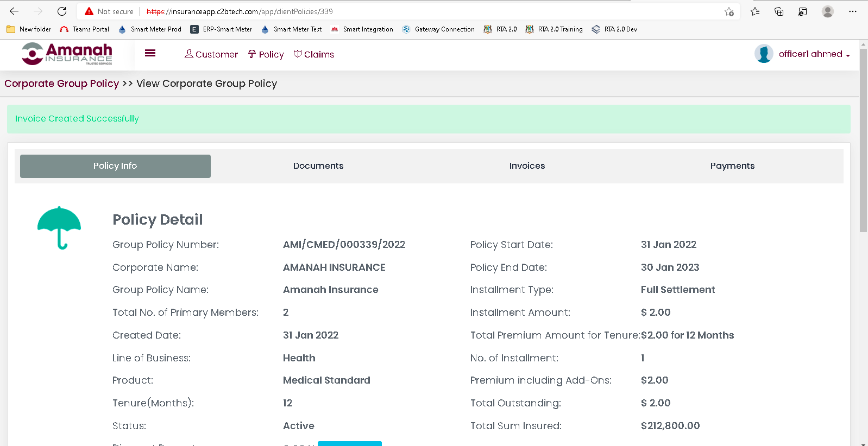Image resolution: width=868 pixels, height=446 pixels.
Task: Open the Teams Portal bookmark
Action: 84,29
